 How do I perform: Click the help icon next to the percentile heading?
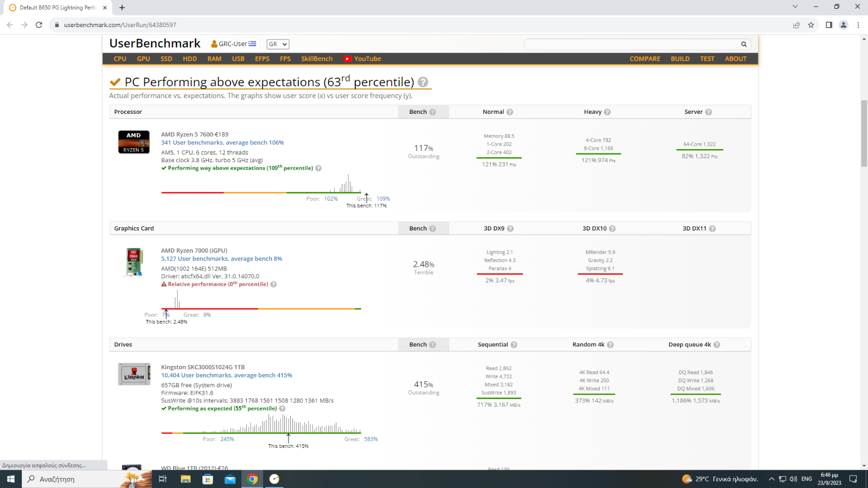pyautogui.click(x=423, y=82)
